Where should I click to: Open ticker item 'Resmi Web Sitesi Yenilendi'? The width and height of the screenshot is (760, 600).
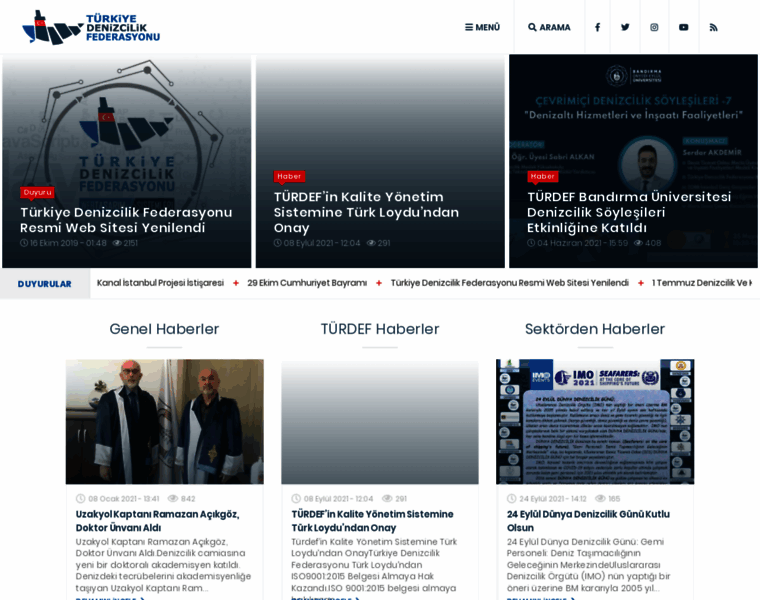coord(509,283)
